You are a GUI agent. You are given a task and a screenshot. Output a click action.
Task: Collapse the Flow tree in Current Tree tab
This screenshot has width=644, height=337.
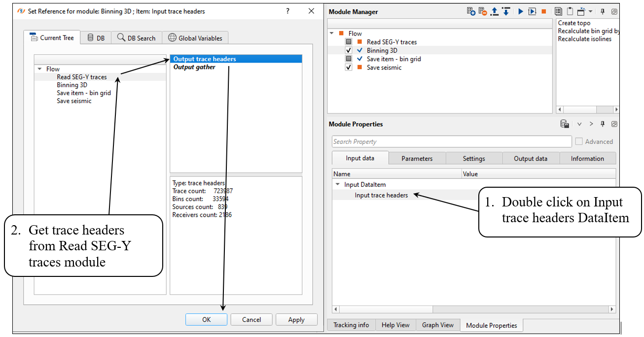pyautogui.click(x=39, y=69)
